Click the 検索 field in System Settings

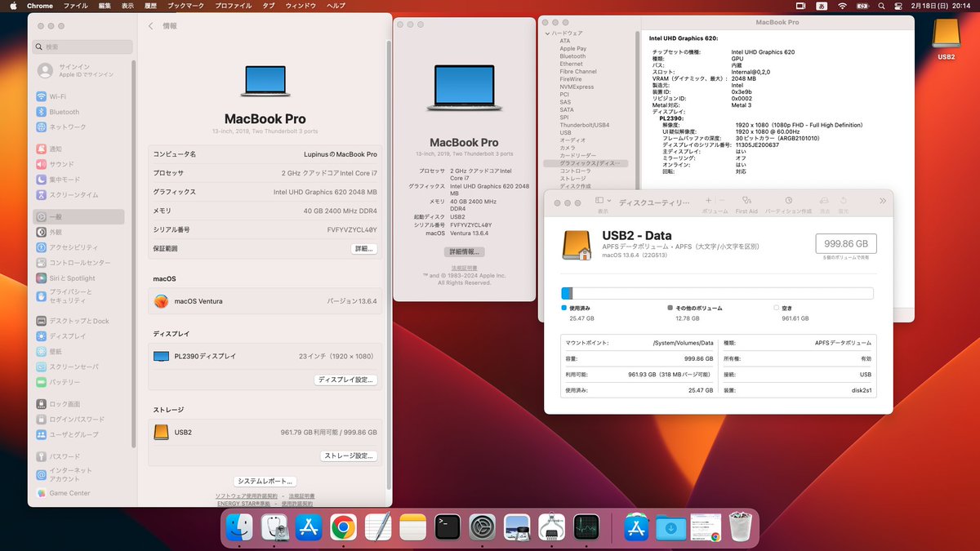tap(82, 47)
